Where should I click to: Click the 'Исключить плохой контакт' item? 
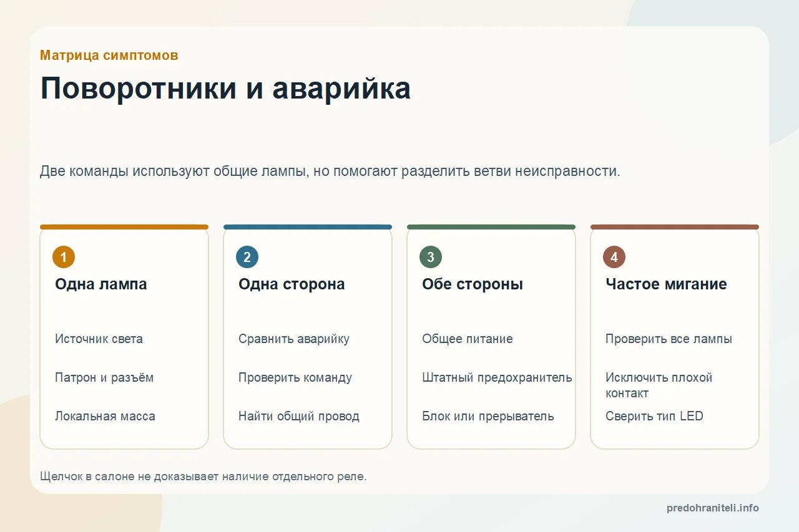point(659,385)
